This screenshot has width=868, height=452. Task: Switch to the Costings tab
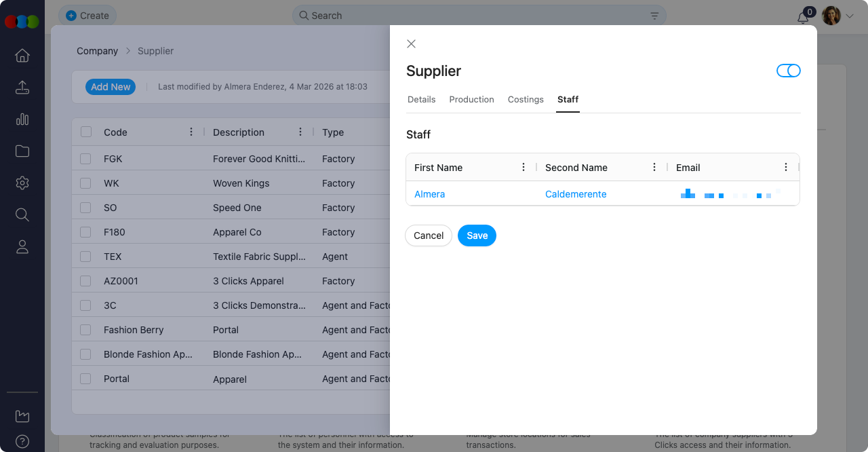coord(526,99)
